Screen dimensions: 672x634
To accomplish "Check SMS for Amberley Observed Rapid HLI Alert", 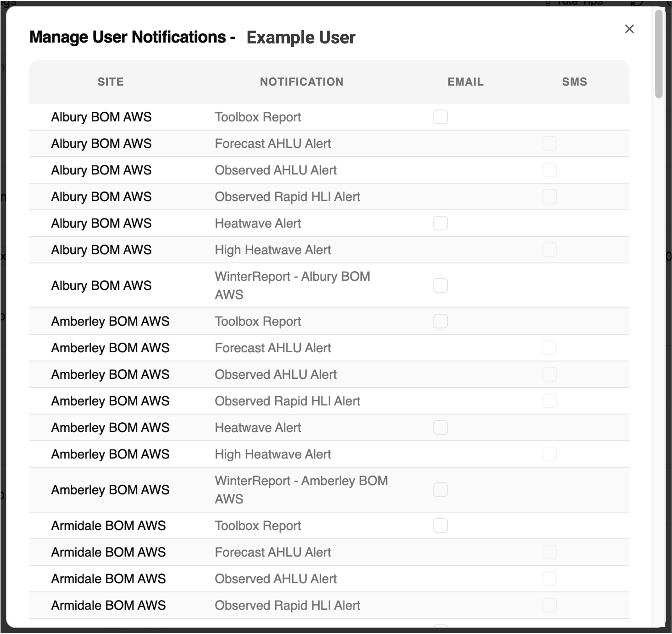I will pos(549,401).
